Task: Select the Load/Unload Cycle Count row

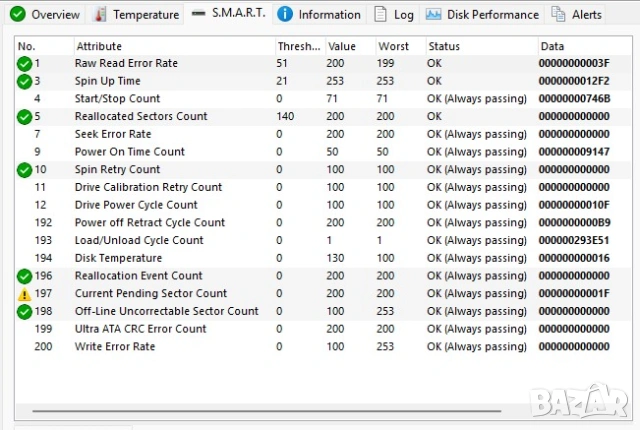Action: pos(139,240)
